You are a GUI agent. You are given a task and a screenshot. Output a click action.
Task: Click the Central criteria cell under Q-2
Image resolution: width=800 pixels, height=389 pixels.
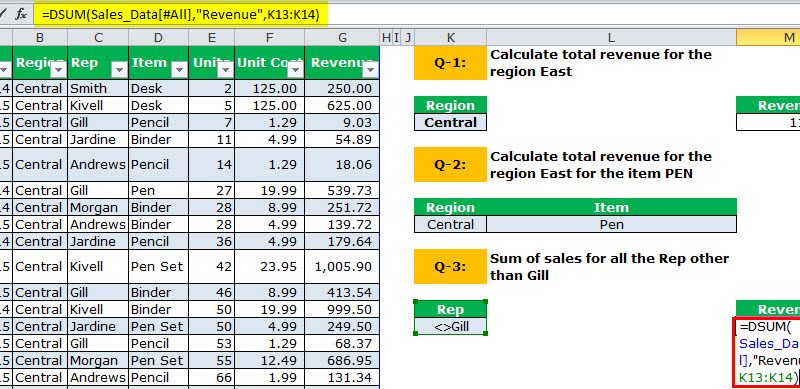[x=450, y=224]
